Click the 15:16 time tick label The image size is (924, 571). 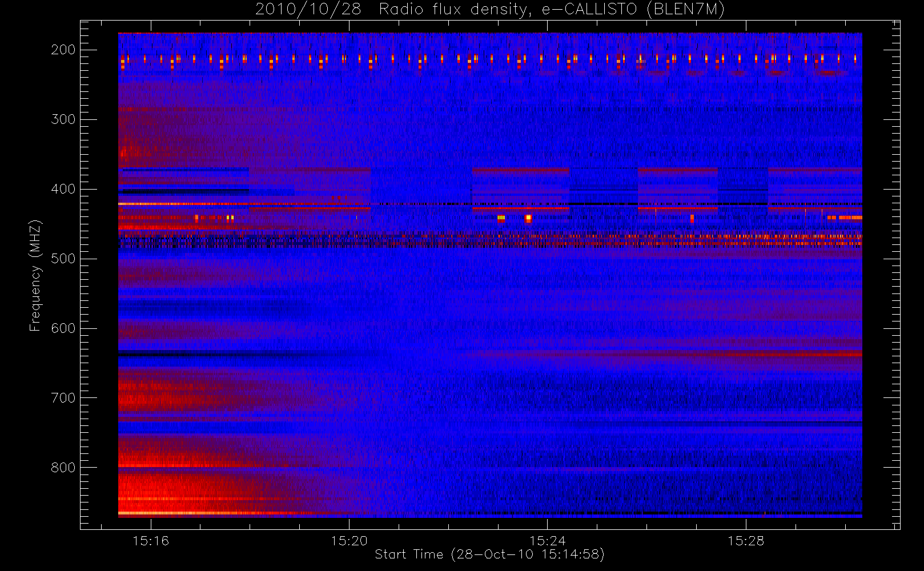tap(151, 541)
